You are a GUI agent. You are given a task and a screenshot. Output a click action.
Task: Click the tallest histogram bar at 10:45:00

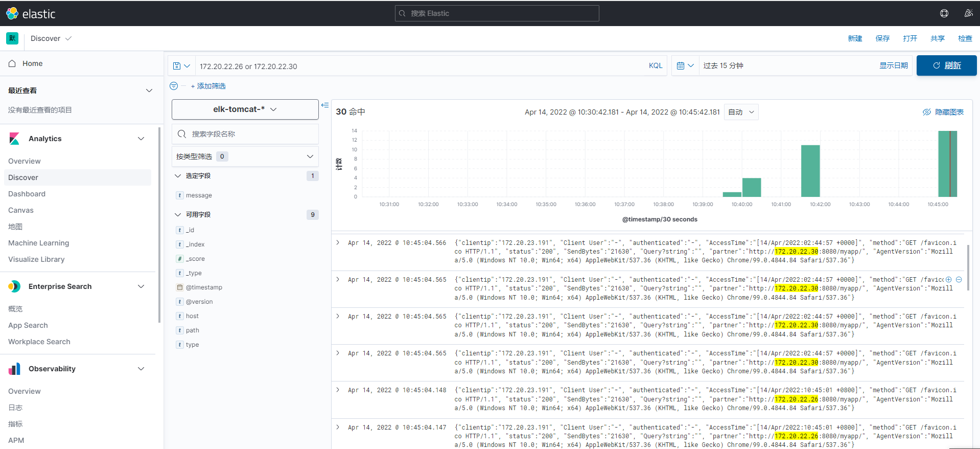pos(947,164)
